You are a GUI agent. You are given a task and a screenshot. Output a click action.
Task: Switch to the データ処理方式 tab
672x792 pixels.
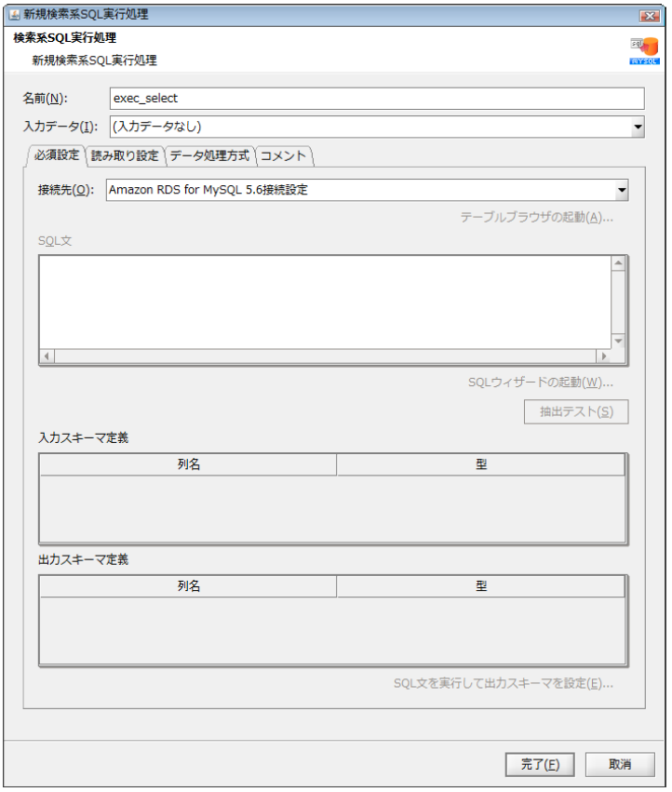pos(209,156)
